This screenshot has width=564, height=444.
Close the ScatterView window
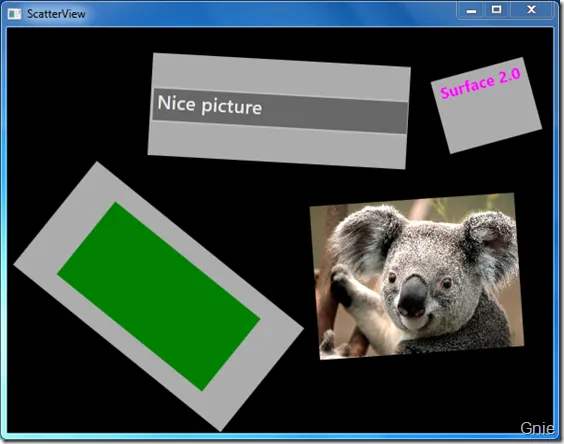(531, 10)
